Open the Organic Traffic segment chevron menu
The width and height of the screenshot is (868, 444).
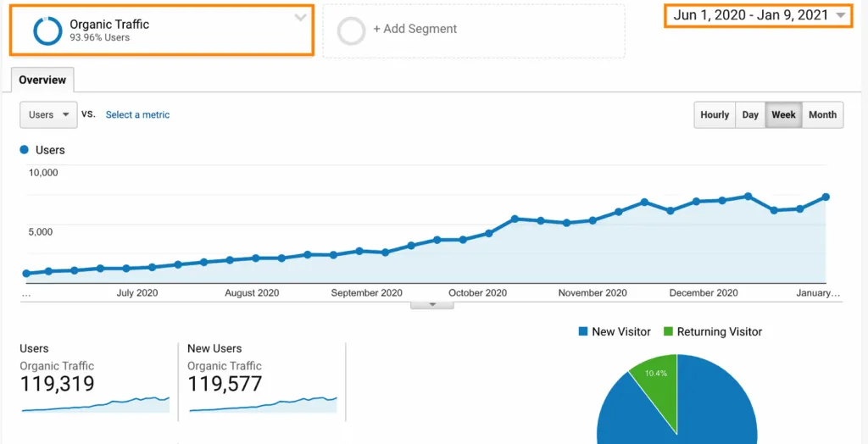pyautogui.click(x=300, y=17)
